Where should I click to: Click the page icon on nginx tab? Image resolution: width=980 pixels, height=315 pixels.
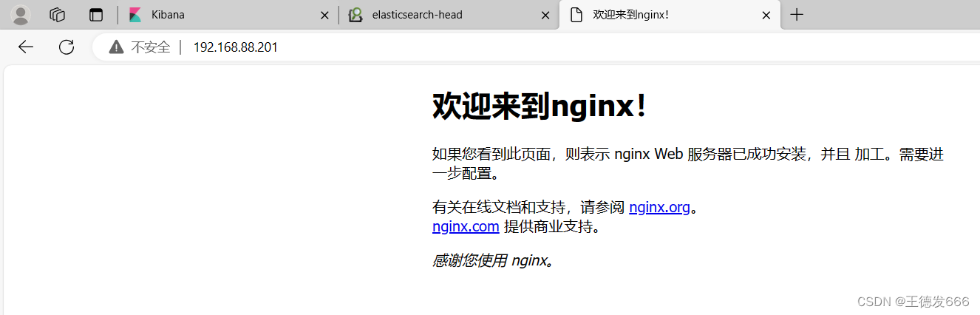pos(576,15)
